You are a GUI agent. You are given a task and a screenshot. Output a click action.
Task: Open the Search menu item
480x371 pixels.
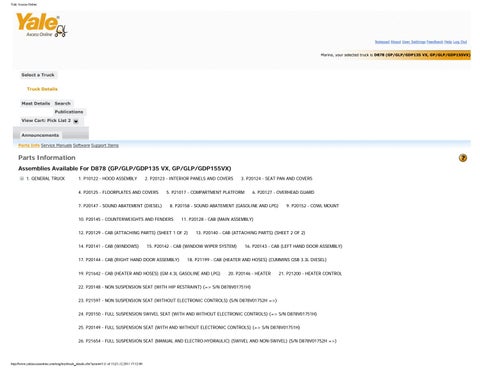pyautogui.click(x=63, y=103)
